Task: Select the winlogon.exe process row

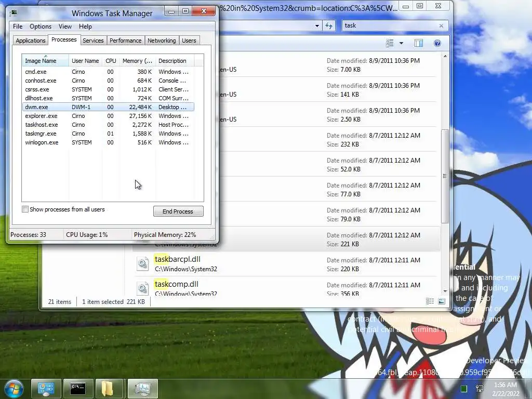Action: click(x=108, y=142)
